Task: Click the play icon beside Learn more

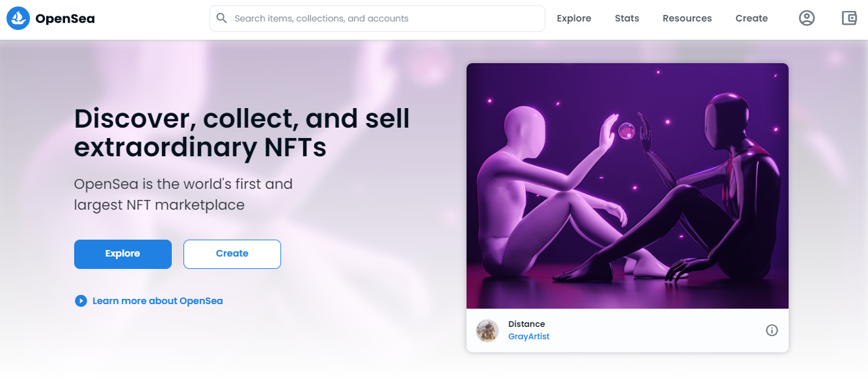Action: pyautogui.click(x=81, y=301)
